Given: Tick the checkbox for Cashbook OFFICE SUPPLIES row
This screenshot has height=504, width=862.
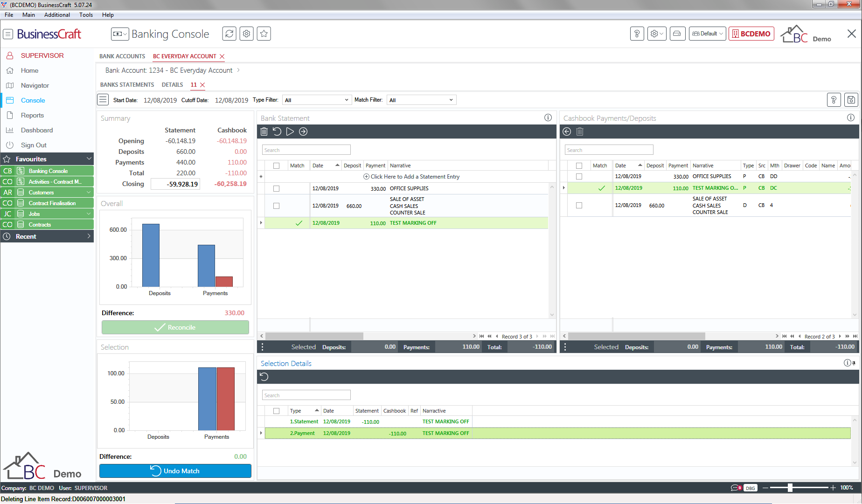Looking at the screenshot, I should pos(579,177).
